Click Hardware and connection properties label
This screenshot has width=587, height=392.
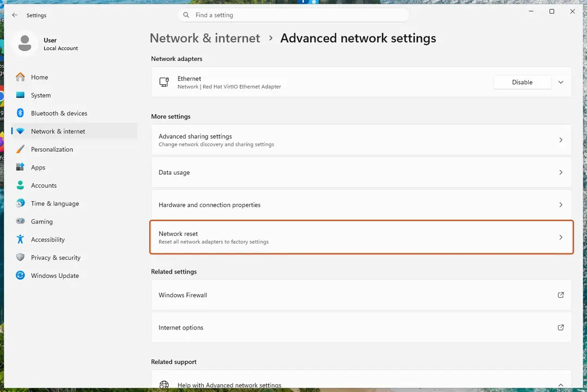(209, 205)
